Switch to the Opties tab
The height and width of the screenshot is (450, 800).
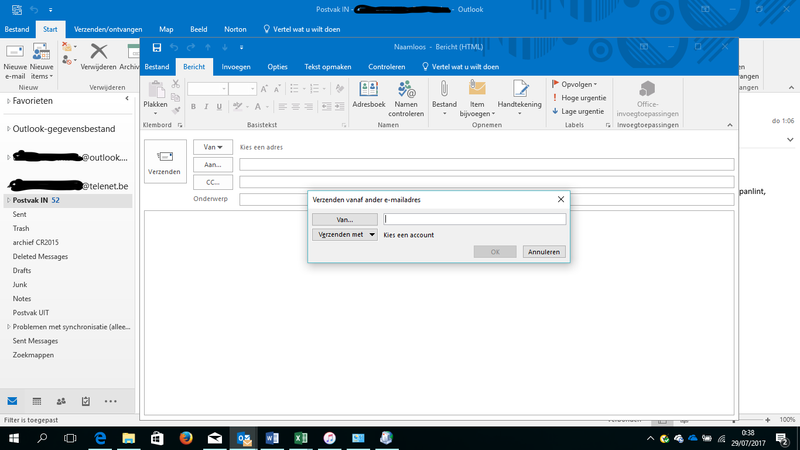pyautogui.click(x=278, y=67)
